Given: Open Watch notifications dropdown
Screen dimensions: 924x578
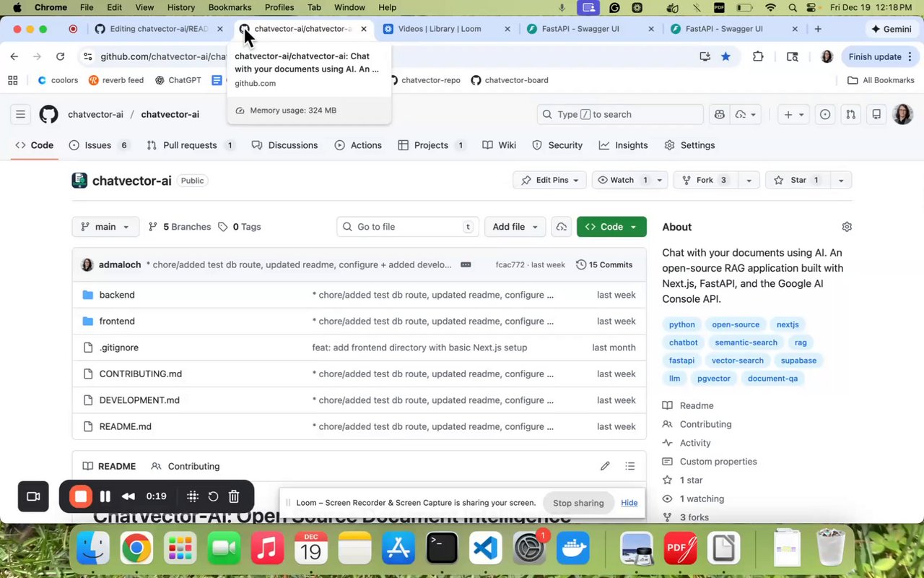Looking at the screenshot, I should point(629,180).
